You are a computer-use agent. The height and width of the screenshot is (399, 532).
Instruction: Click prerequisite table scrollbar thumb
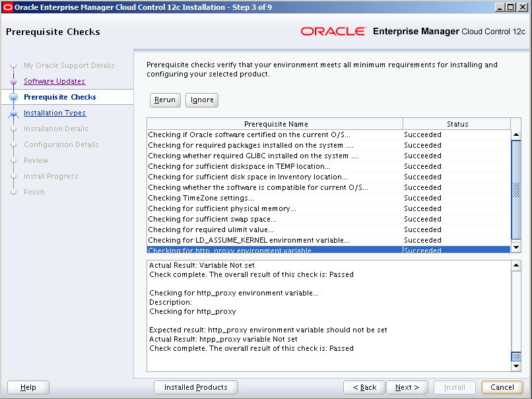[x=516, y=190]
